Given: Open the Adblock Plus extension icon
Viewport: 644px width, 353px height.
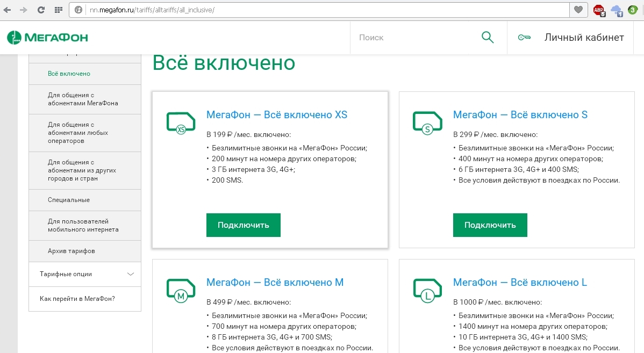Looking at the screenshot, I should pyautogui.click(x=598, y=10).
